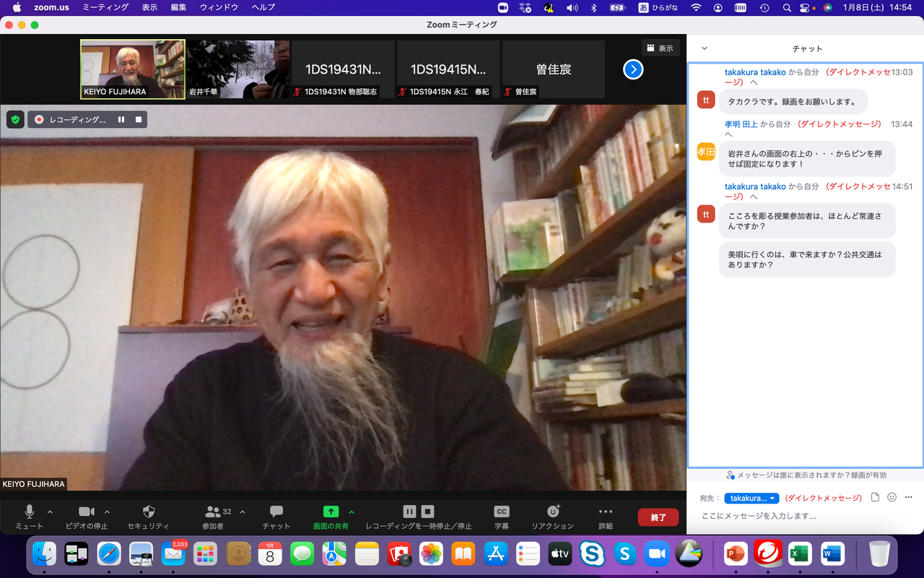
Task: Stop recording from the bottom toolbar
Action: (x=427, y=512)
